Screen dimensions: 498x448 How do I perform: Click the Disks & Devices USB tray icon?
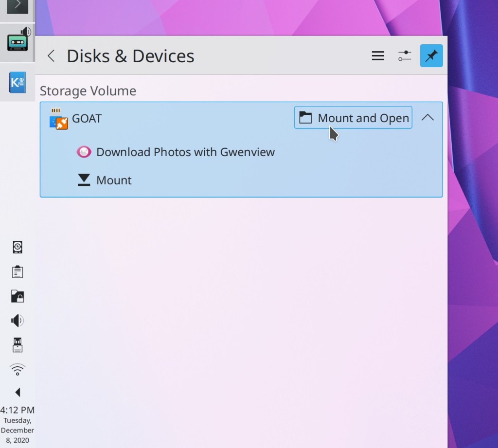point(18,345)
